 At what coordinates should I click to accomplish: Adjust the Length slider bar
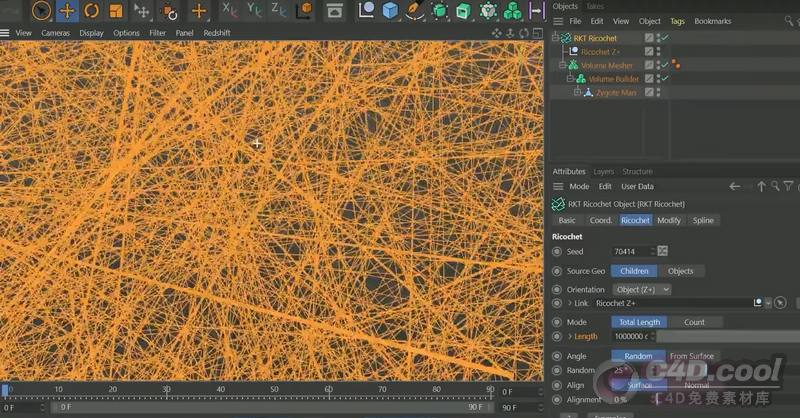[x=728, y=336]
